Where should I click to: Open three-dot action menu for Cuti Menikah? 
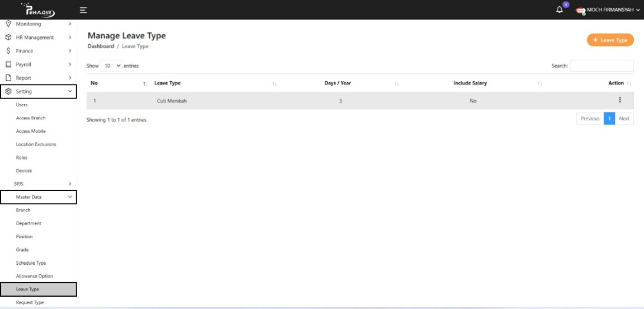(619, 100)
